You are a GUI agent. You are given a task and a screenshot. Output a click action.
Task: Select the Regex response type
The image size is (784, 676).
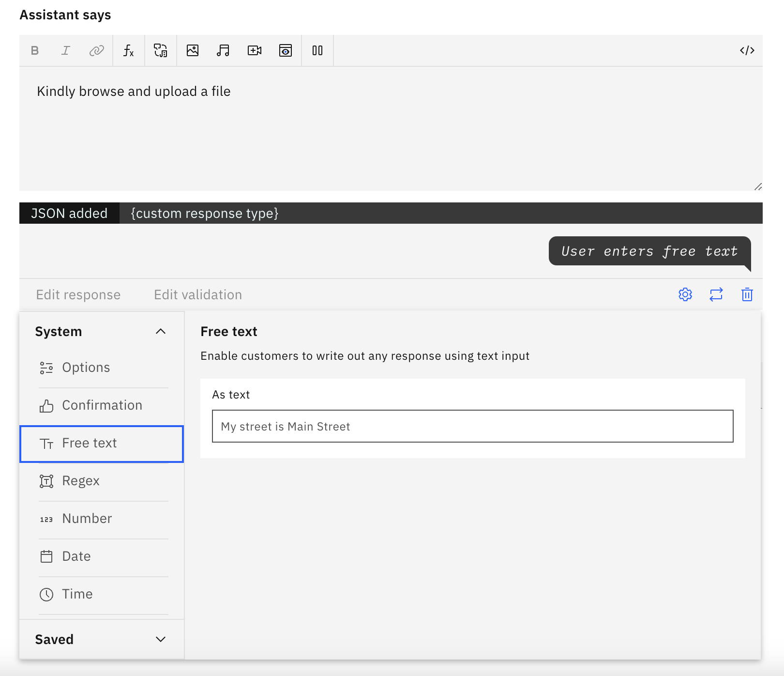(81, 480)
